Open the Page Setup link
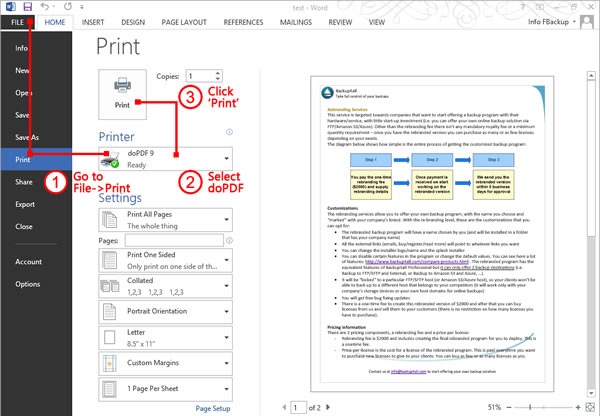 pos(214,408)
